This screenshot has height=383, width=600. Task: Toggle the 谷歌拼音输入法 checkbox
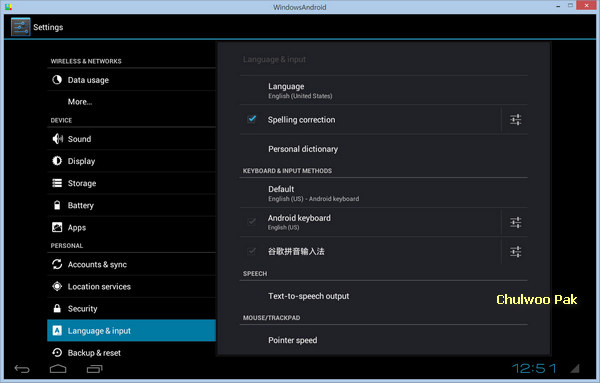252,251
